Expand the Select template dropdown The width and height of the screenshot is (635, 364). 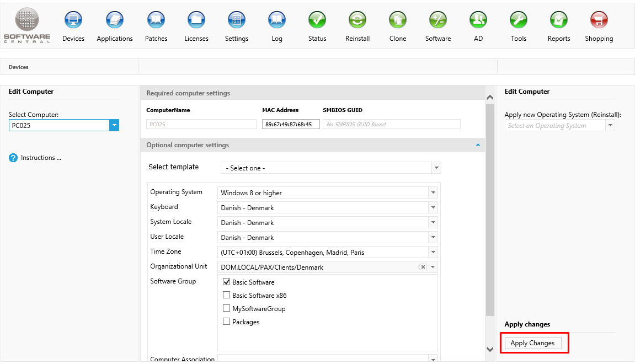[x=436, y=168]
